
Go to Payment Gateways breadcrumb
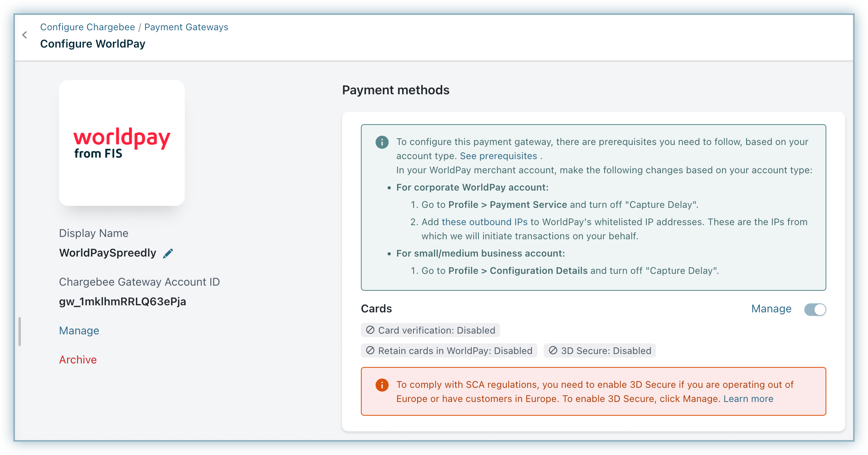point(186,27)
